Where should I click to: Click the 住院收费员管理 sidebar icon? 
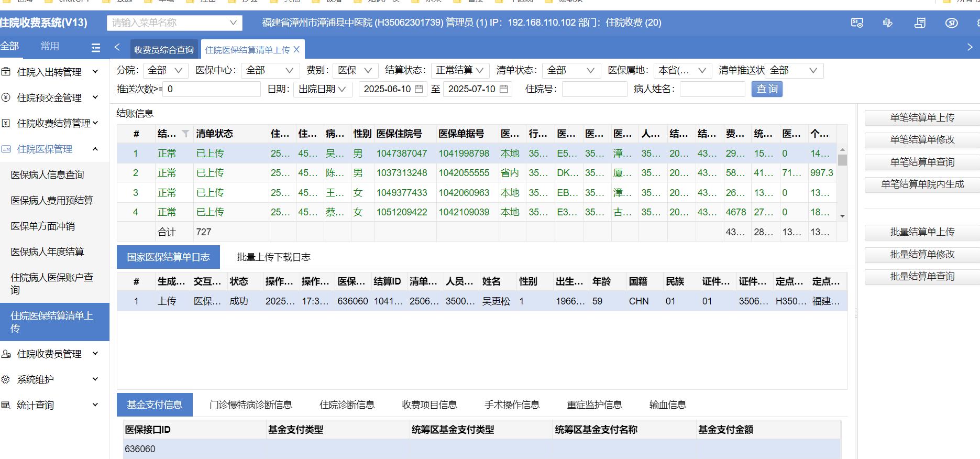(6, 354)
